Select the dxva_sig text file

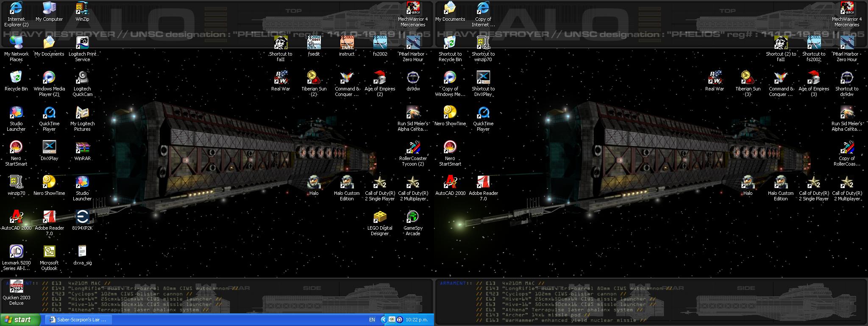click(82, 255)
